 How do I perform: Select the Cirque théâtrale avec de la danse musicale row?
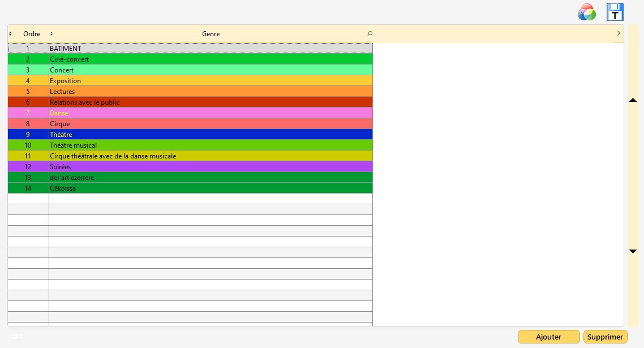click(211, 156)
